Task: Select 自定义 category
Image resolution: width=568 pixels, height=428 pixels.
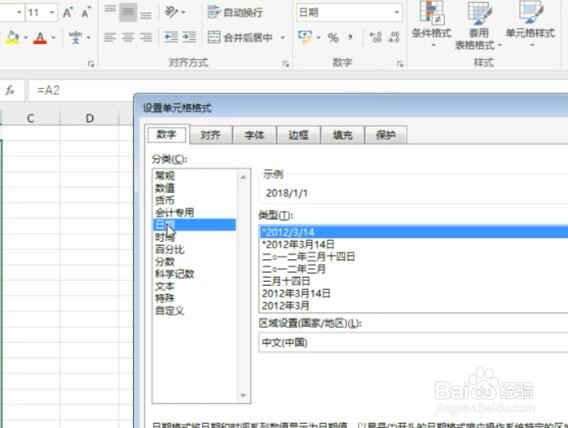Action: pyautogui.click(x=170, y=311)
